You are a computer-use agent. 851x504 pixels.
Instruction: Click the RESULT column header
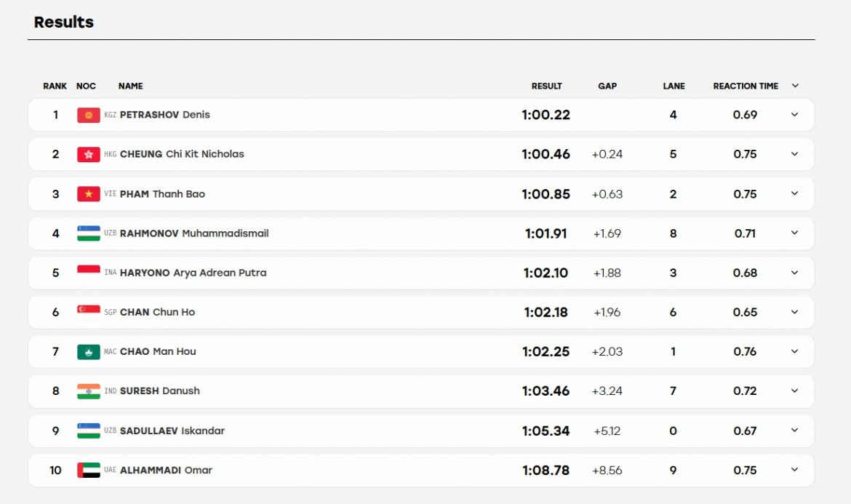click(546, 87)
